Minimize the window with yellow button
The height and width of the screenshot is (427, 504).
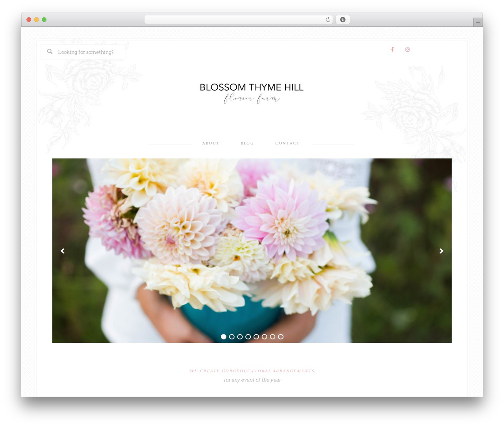[x=36, y=20]
